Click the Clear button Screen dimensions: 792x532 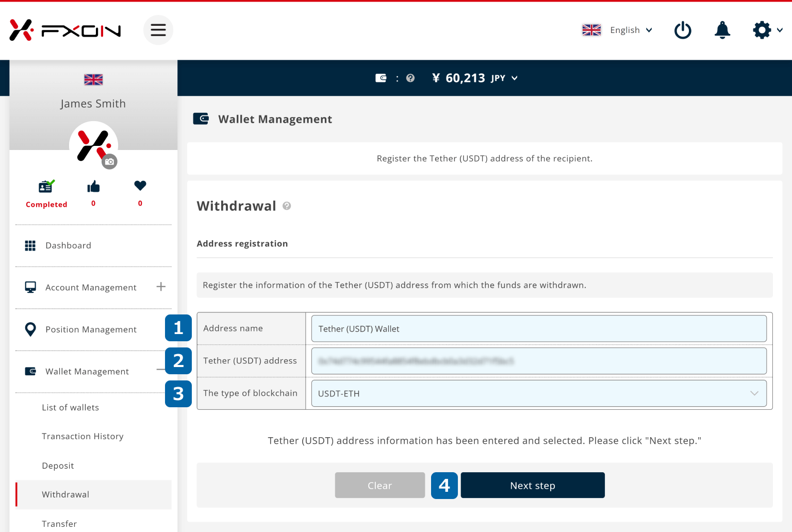tap(380, 485)
